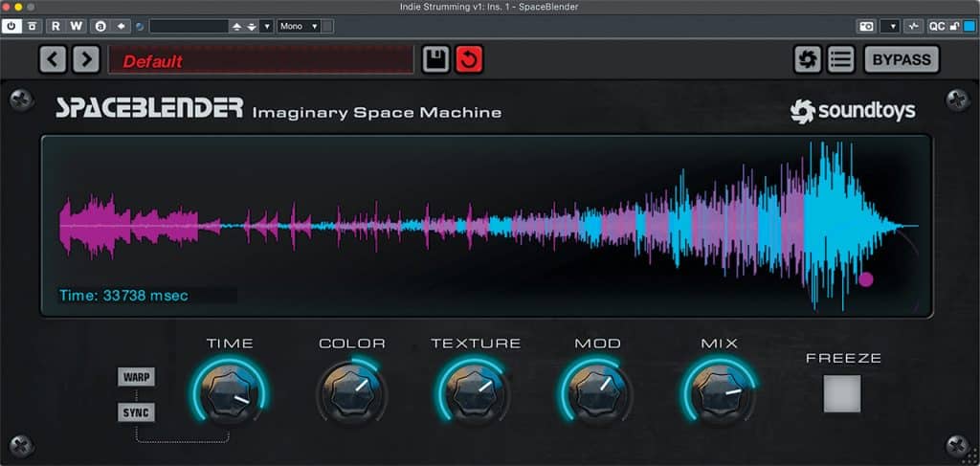The height and width of the screenshot is (466, 980).
Task: Enable Write automation with the W button
Action: [x=77, y=26]
